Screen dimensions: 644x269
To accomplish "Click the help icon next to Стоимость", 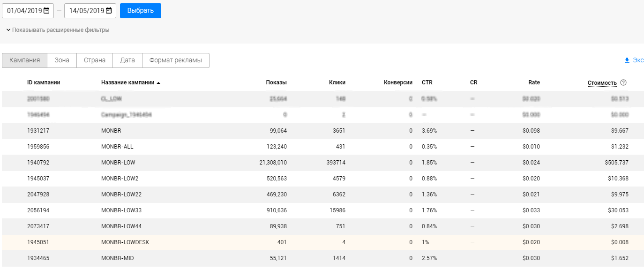I will tap(623, 82).
